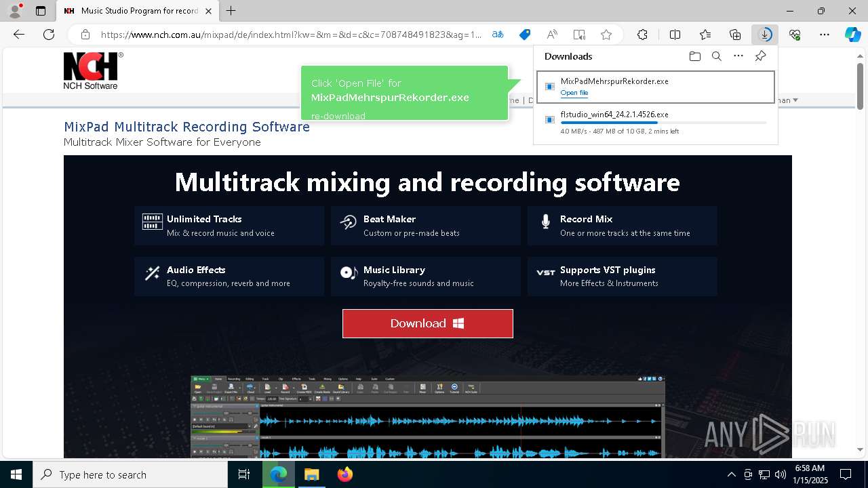Screen dimensions: 868x488
Task: Open Collections icon
Action: pyautogui.click(x=735, y=35)
